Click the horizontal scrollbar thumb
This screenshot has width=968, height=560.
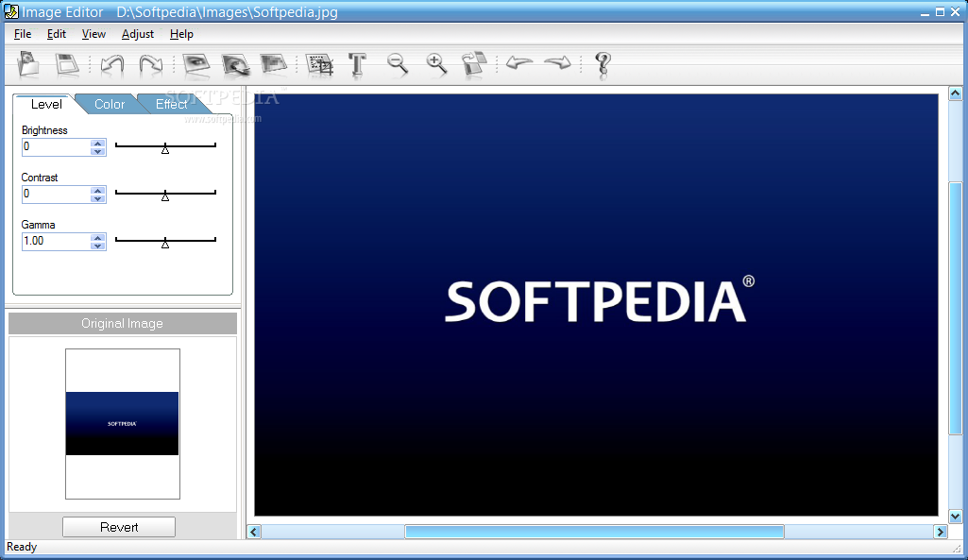(595, 532)
